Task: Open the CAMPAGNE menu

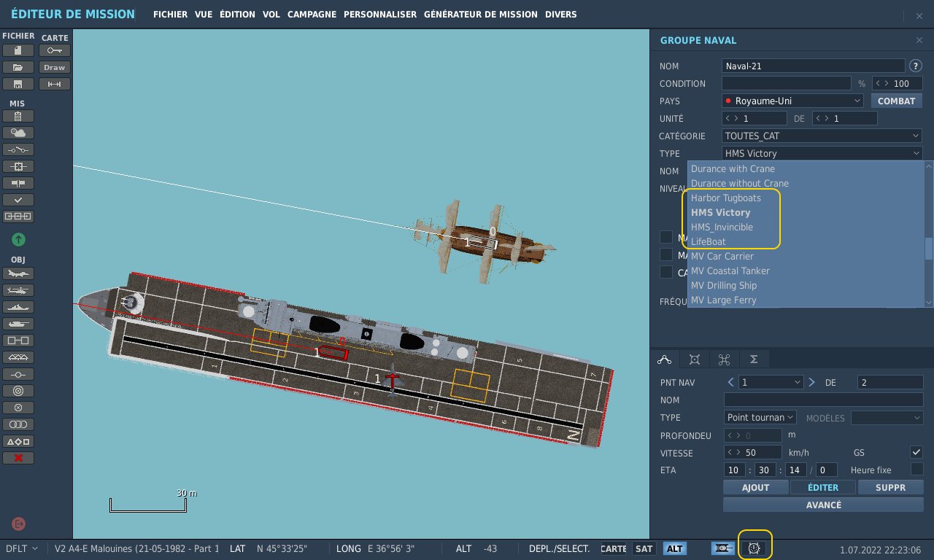Action: (312, 15)
